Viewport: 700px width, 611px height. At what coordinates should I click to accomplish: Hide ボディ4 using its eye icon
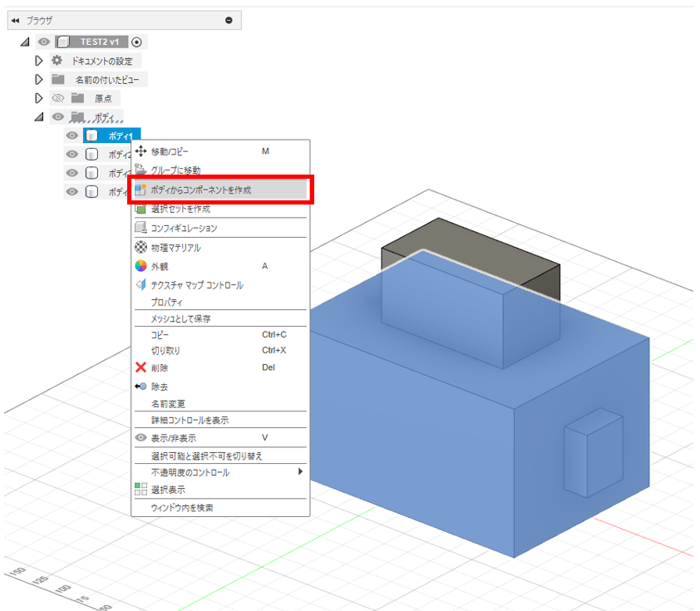point(71,192)
